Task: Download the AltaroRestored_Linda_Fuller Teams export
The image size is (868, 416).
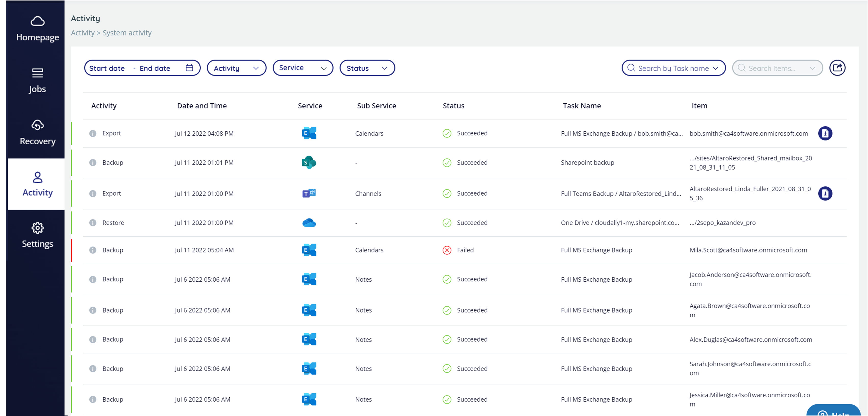Action: click(x=825, y=194)
